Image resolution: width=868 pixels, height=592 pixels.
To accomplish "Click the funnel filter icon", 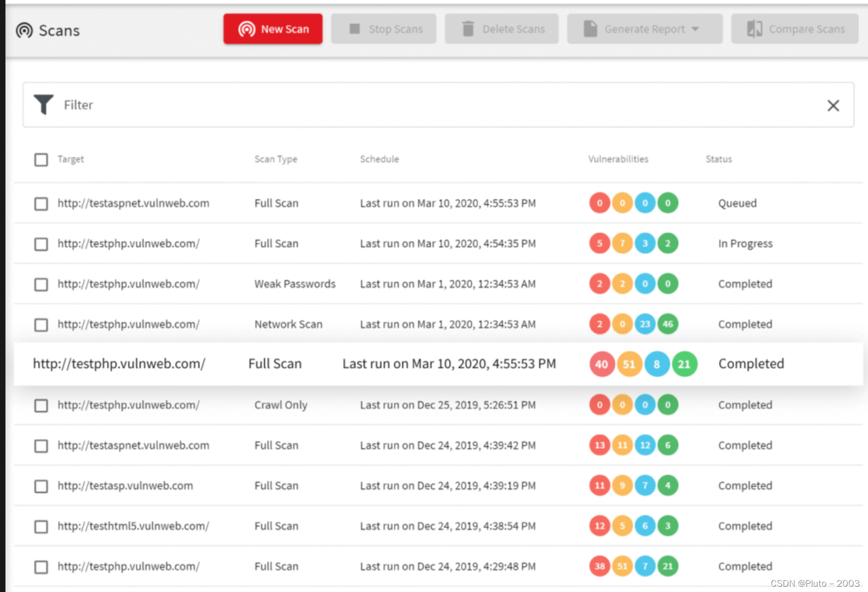I will coord(43,105).
